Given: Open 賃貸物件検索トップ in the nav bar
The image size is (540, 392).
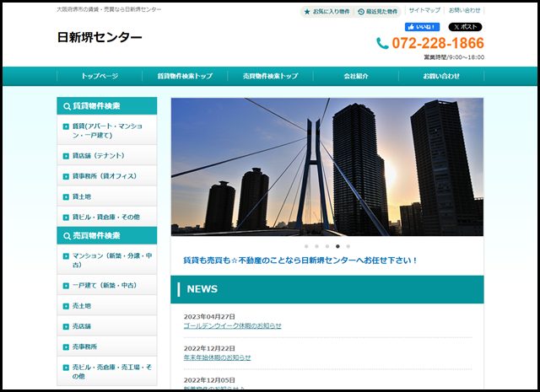Looking at the screenshot, I should click(185, 76).
